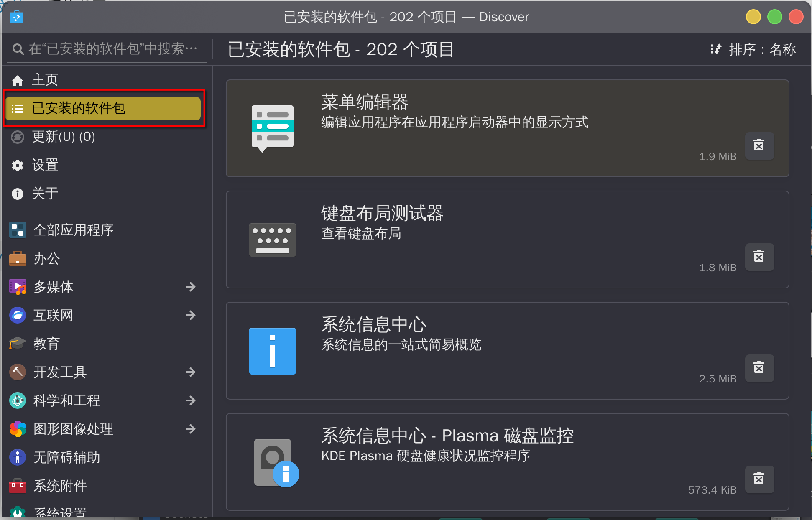Screen dimensions: 812x520
Task: Focus the installed packages search field
Action: (107, 49)
